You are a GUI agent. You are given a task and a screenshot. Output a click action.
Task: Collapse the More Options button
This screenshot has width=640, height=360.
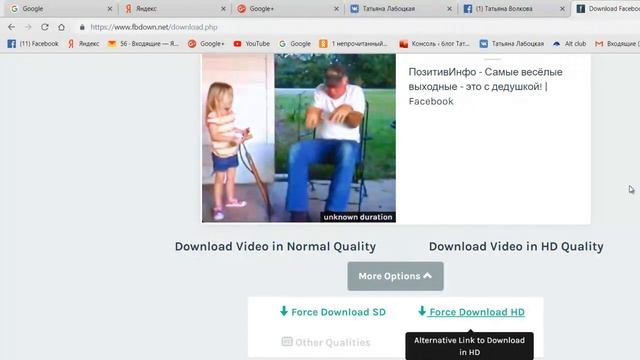tap(395, 276)
